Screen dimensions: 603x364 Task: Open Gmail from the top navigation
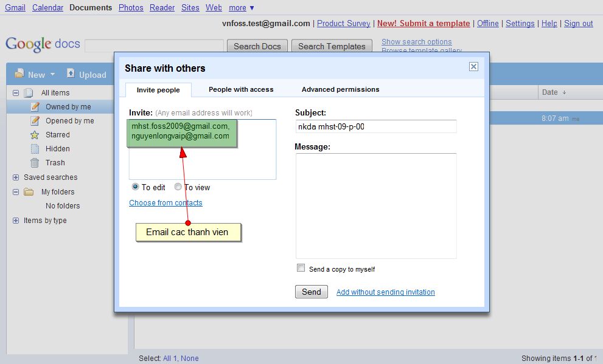(x=15, y=8)
